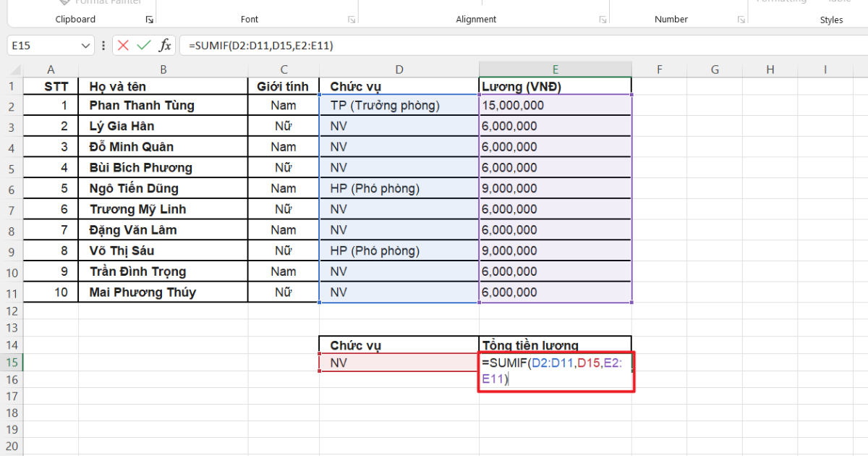
Task: Click the NV cell in row 15
Action: tap(399, 363)
